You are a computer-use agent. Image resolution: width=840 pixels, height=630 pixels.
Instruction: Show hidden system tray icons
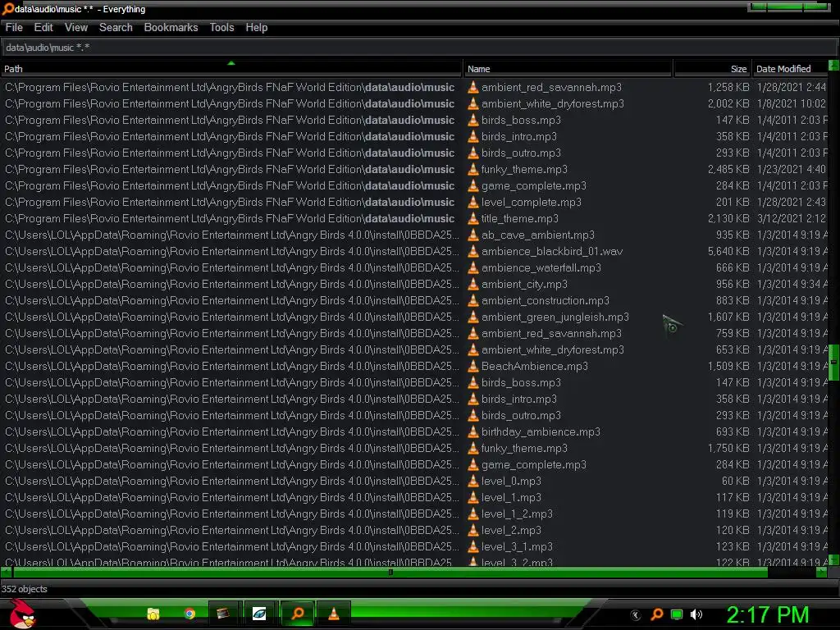636,615
